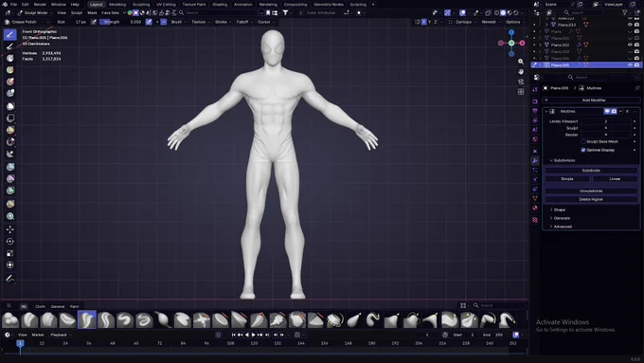Select the Annotate tool in left toolbar
The image size is (644, 363).
tap(10, 279)
